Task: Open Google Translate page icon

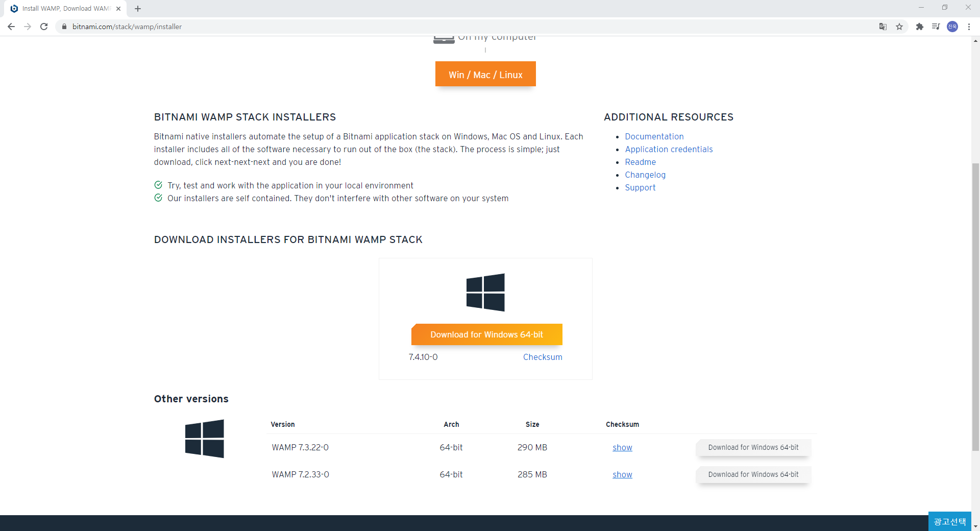Action: (x=883, y=27)
